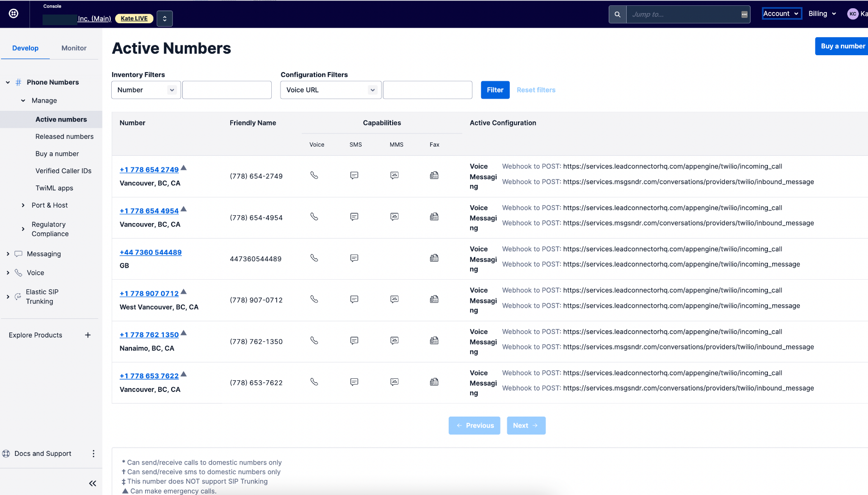Viewport: 868px width, 495px height.
Task: Open number +44 7360 544489
Action: click(x=150, y=253)
